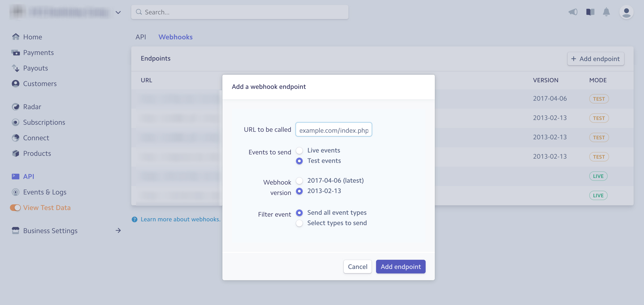Open the Home sidebar icon
The image size is (644, 305).
pyautogui.click(x=16, y=37)
